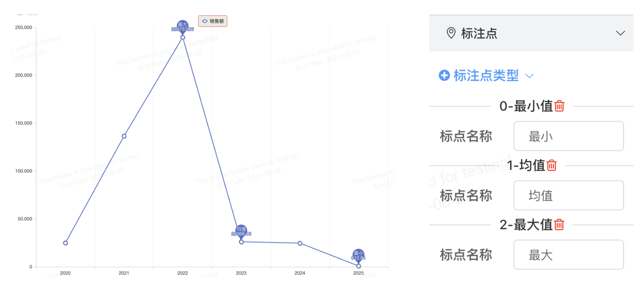Viewport: 644px width, 290px height.
Task: Open the 标注点类型 dropdown arrow
Action: 530,76
